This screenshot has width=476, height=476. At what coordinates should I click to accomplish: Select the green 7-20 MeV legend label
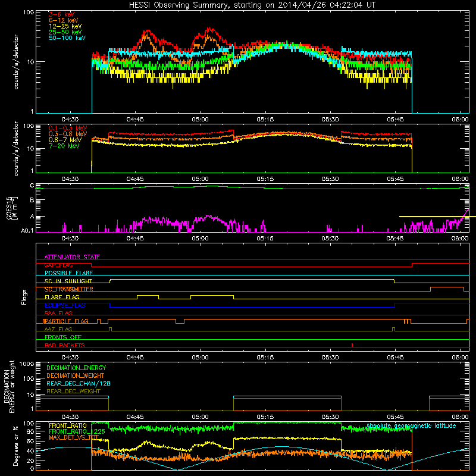pos(64,146)
